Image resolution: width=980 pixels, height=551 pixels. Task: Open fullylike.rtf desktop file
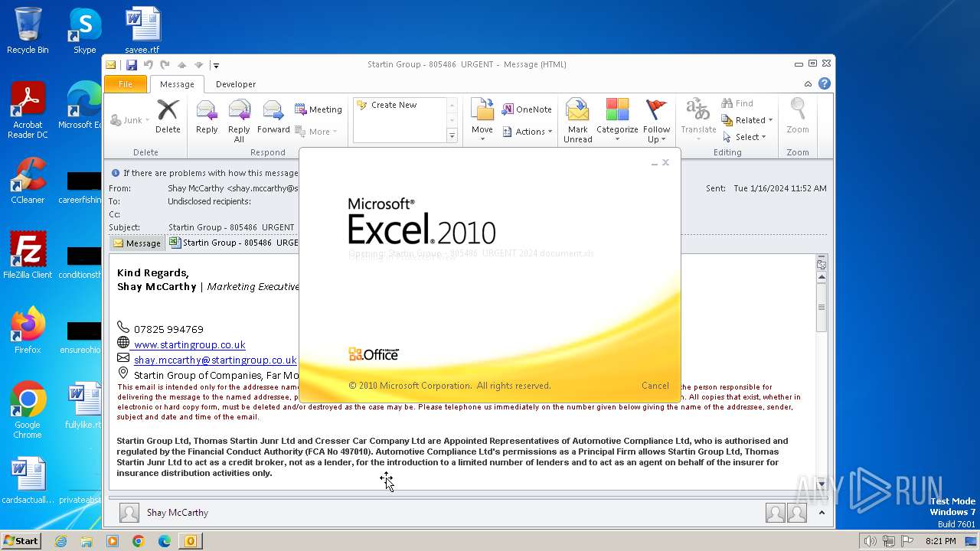[x=83, y=406]
